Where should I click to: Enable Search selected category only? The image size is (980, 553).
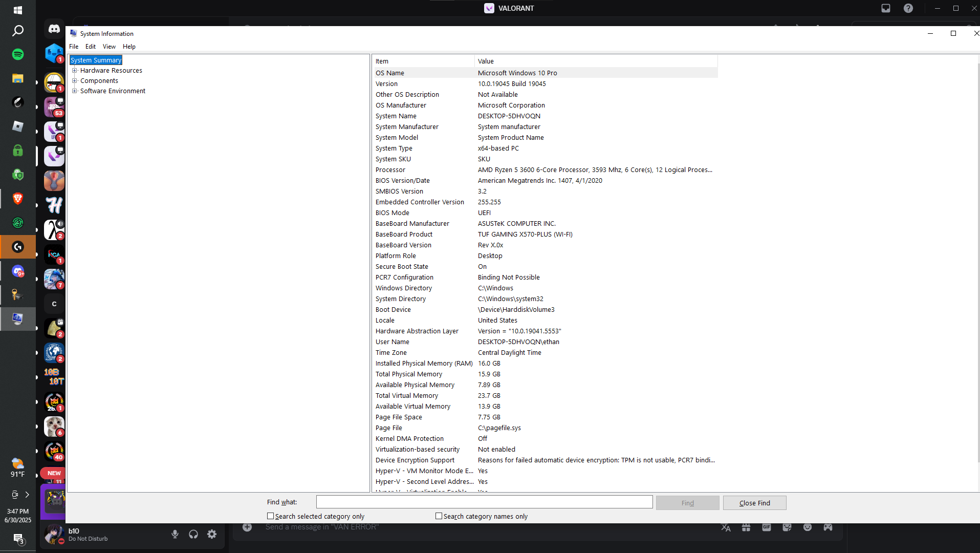(270, 516)
